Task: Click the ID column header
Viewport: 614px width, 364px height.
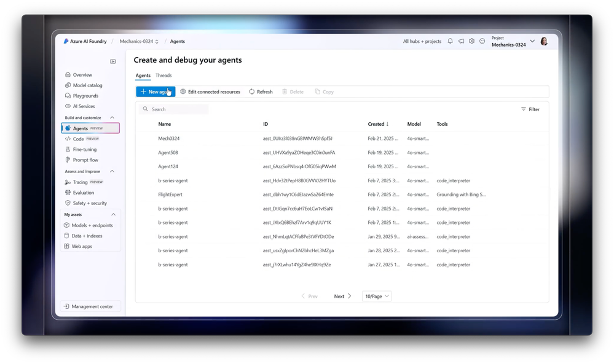Action: click(266, 124)
